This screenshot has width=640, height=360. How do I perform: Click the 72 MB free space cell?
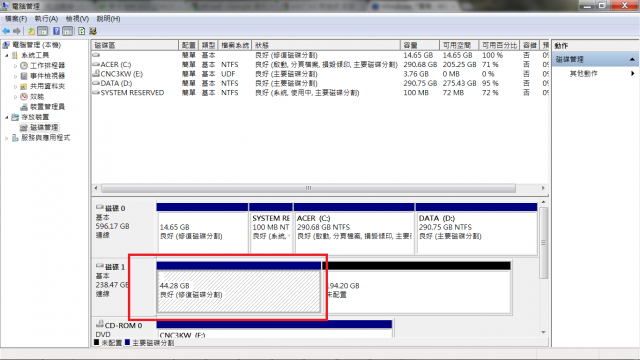(453, 93)
